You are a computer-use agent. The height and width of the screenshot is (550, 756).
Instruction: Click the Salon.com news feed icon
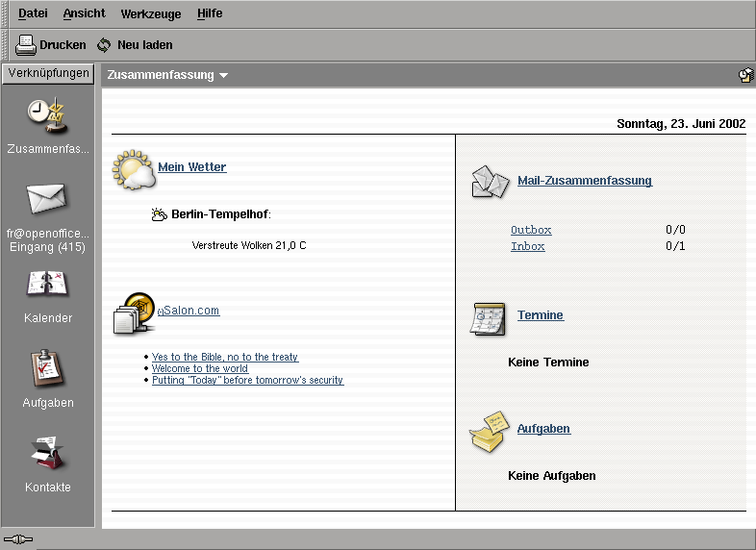135,313
